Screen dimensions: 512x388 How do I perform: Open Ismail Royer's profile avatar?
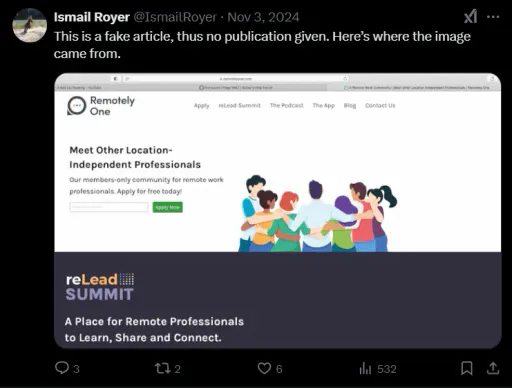click(29, 26)
